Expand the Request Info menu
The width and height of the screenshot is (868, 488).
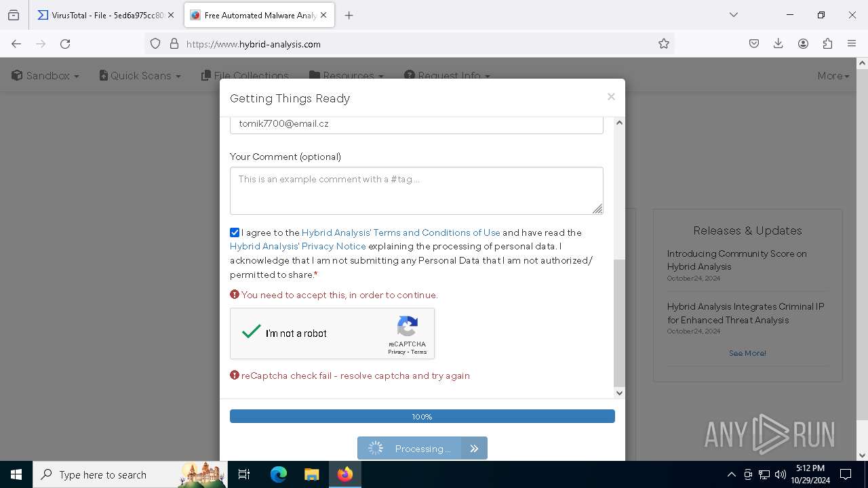click(447, 76)
